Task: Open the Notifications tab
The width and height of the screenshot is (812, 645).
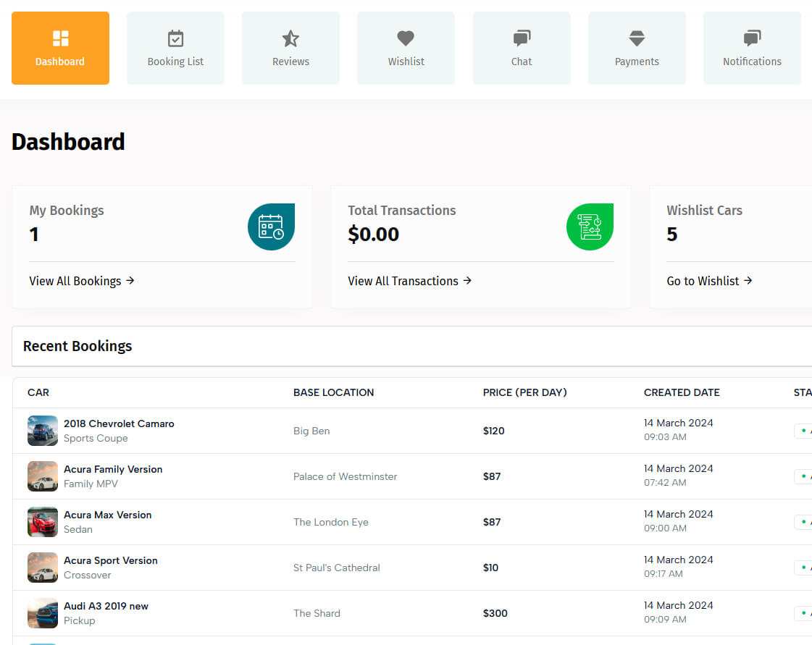Action: click(752, 49)
